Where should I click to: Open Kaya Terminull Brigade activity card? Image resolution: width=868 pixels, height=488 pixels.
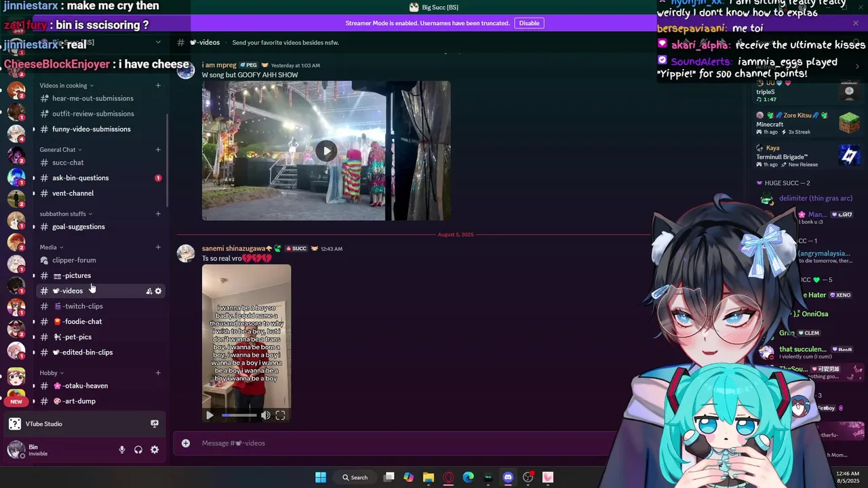coord(808,156)
